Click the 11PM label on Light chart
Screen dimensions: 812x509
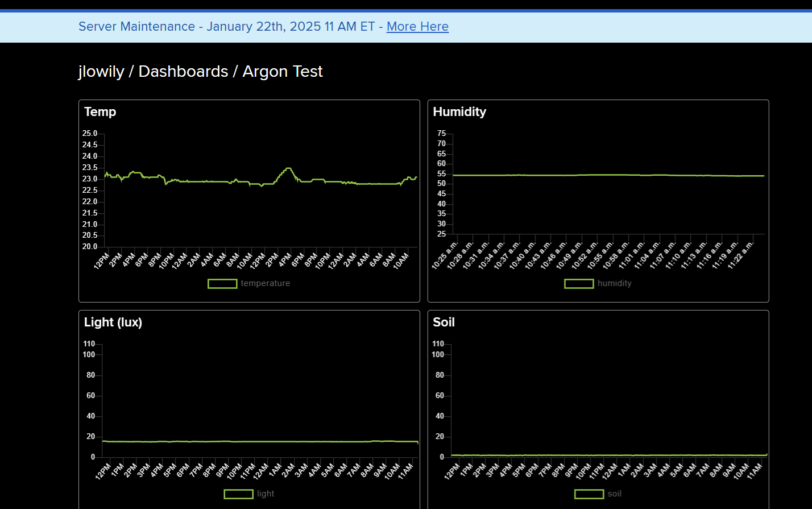pyautogui.click(x=247, y=471)
